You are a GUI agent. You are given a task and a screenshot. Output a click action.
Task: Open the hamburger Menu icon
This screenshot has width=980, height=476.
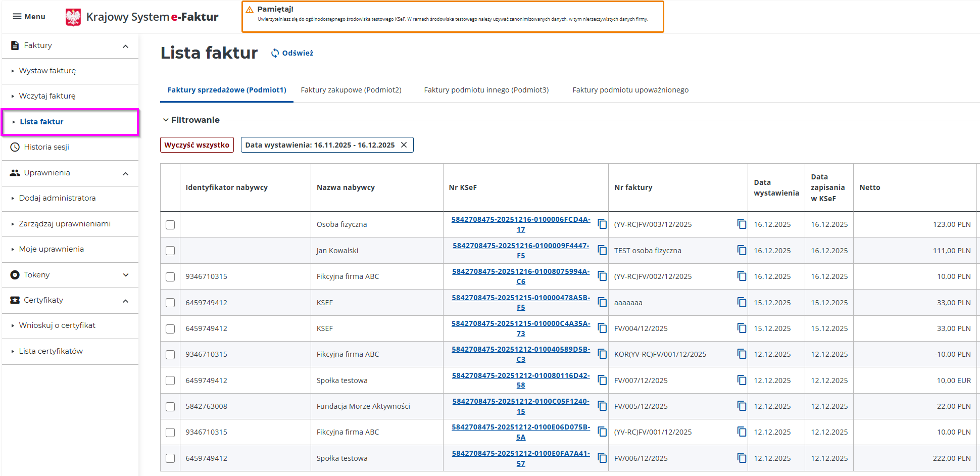(17, 17)
